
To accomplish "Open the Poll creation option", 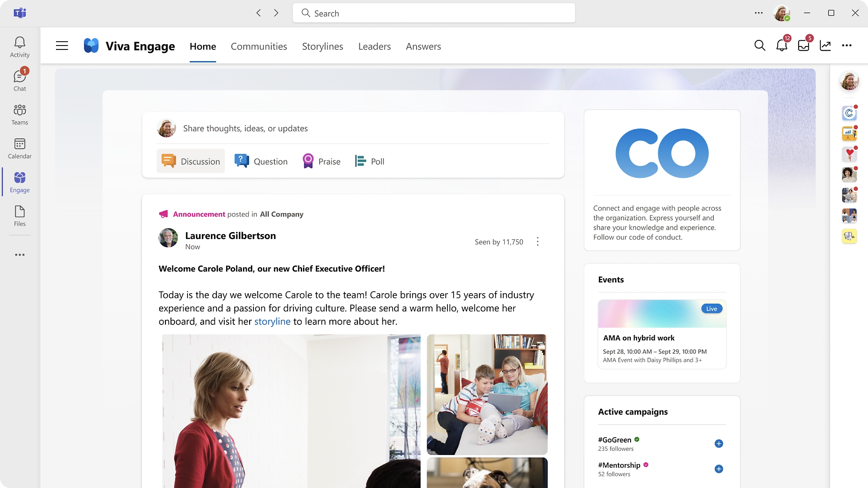I will pyautogui.click(x=369, y=161).
